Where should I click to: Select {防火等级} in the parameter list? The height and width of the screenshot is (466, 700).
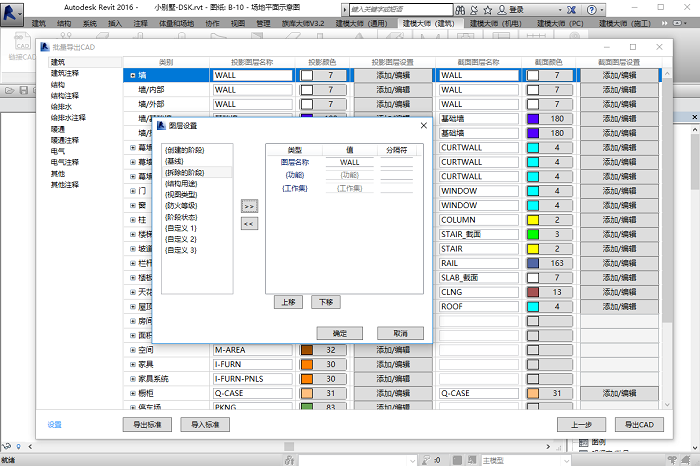tap(181, 206)
